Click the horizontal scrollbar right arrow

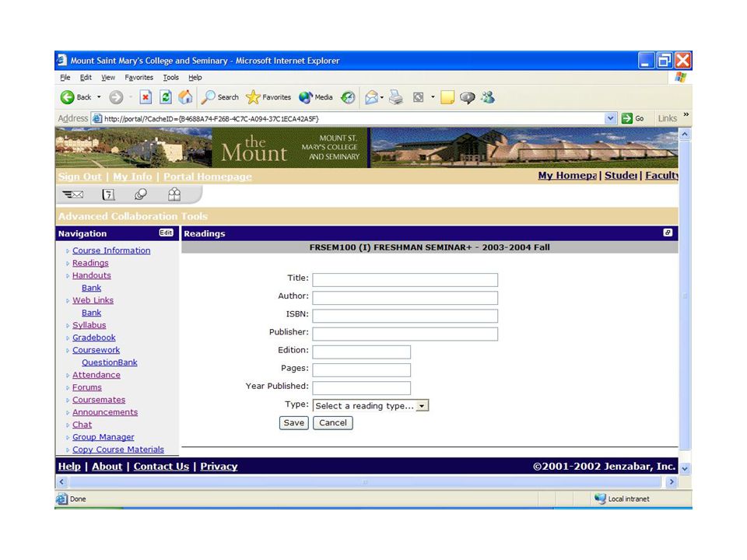672,482
